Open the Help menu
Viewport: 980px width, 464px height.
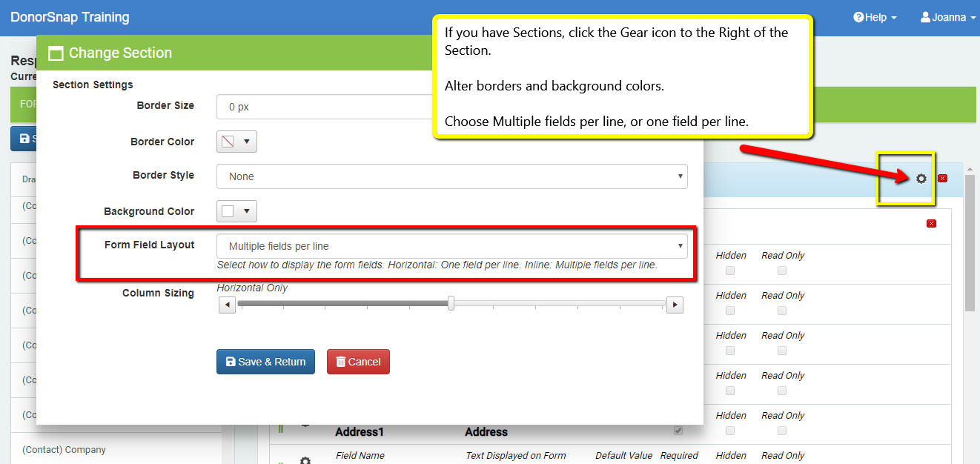pyautogui.click(x=873, y=16)
